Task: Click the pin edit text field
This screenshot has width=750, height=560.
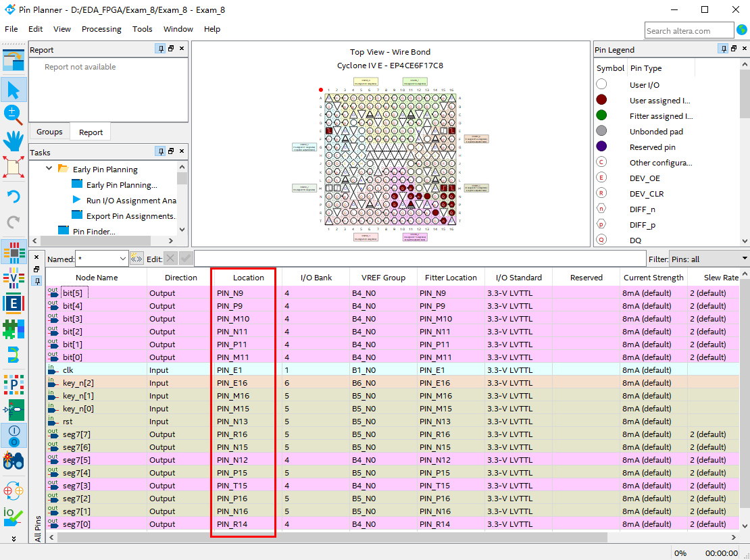Action: (x=420, y=259)
